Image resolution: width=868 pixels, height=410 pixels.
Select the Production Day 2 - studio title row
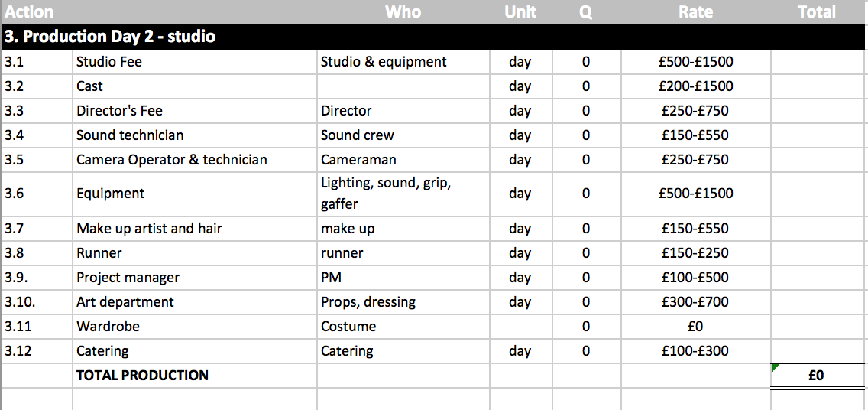pyautogui.click(x=434, y=37)
